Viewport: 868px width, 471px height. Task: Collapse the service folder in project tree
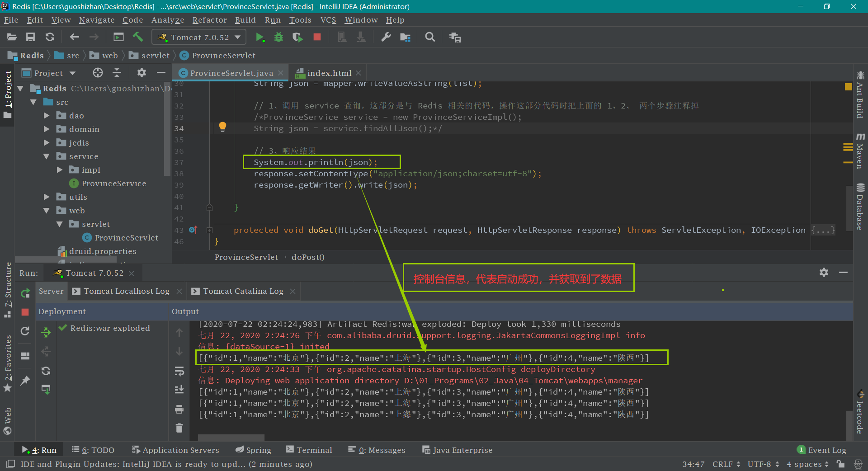[x=47, y=156]
